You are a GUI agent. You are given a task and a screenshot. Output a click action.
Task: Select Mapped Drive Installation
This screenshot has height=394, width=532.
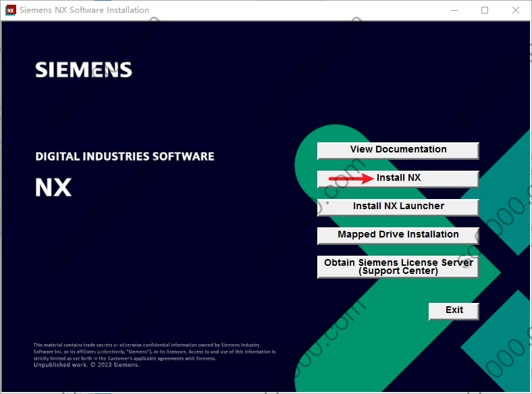(398, 235)
